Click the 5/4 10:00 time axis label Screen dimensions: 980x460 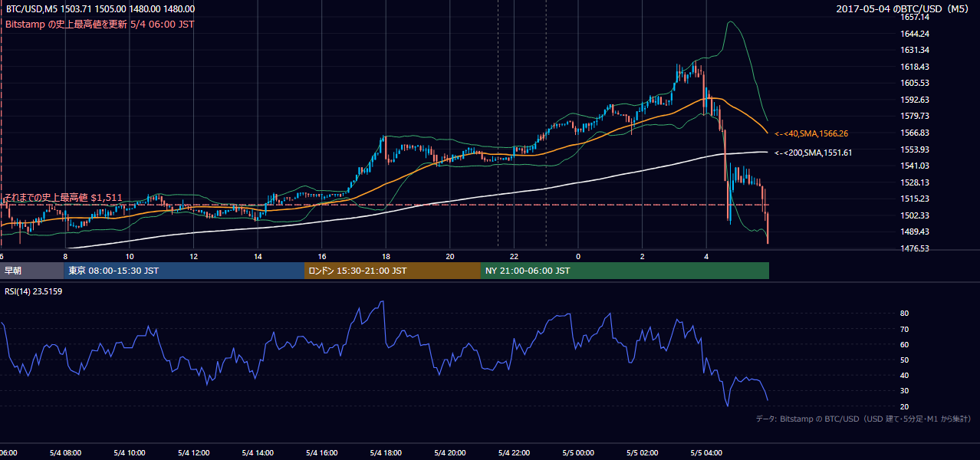[129, 453]
